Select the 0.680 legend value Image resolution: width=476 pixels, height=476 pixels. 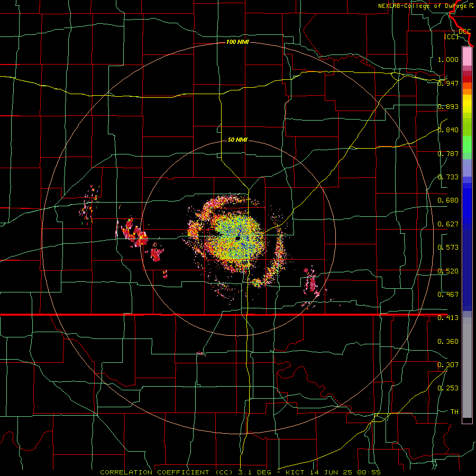448,200
